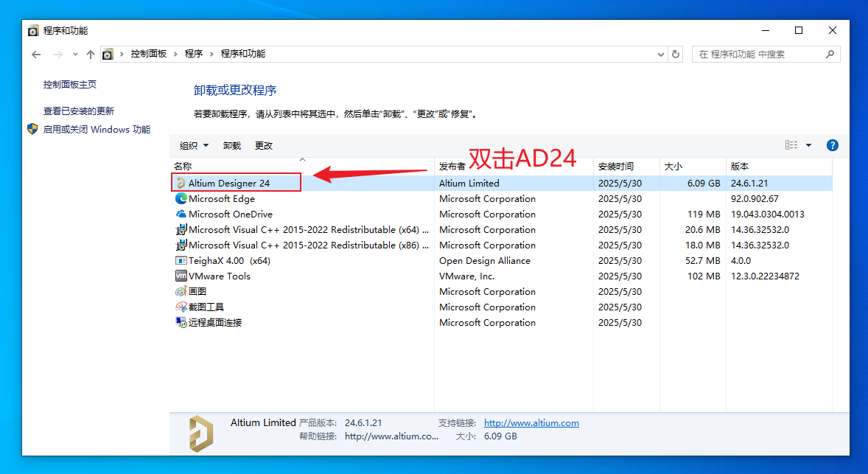868x474 pixels.
Task: Select Visual C++ 2015-2022 Redistributable (x86)
Action: click(308, 245)
